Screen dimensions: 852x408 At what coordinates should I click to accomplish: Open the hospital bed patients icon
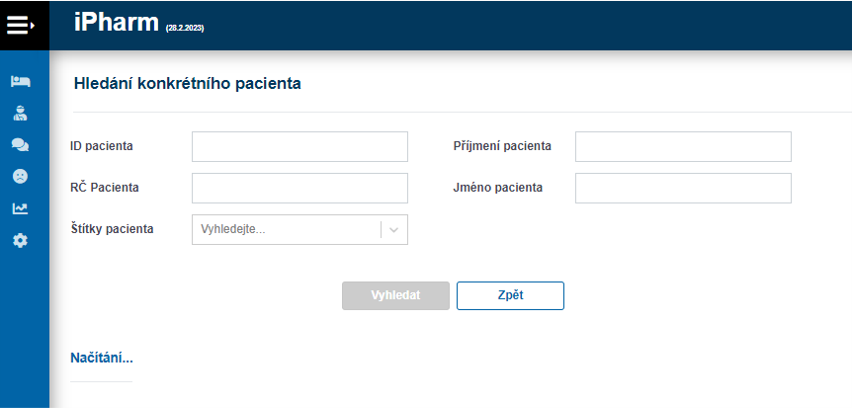point(20,81)
